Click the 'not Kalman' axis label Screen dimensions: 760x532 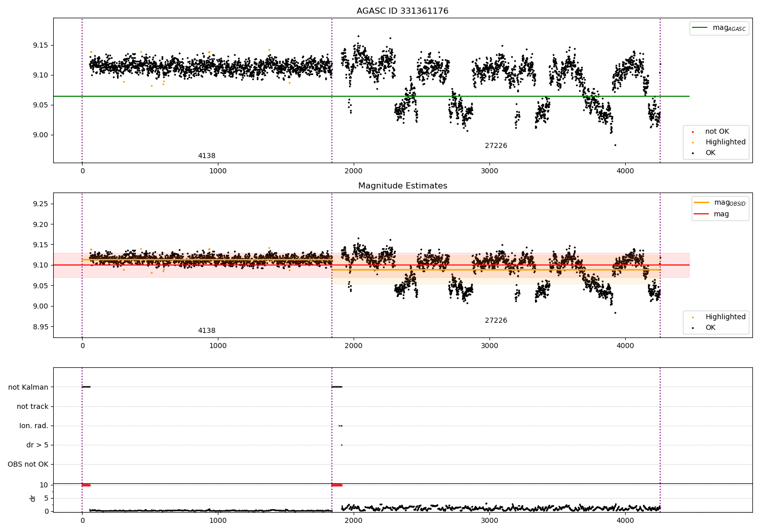[28, 388]
